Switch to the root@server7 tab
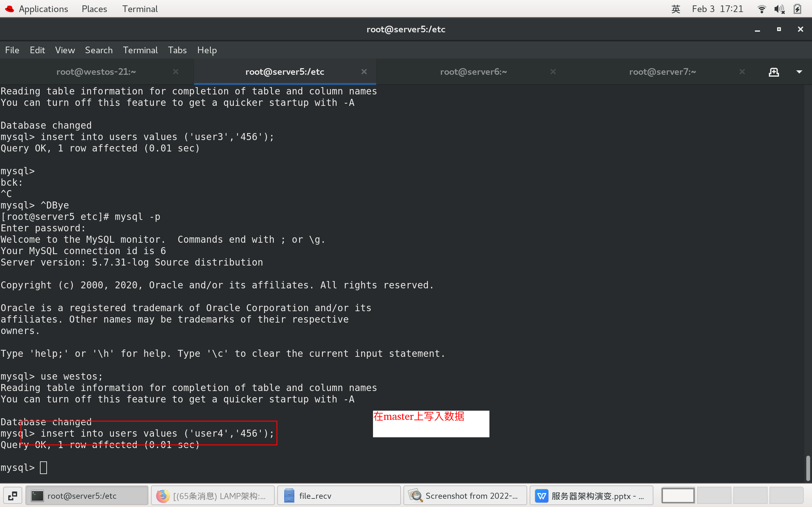The image size is (812, 507). [x=663, y=72]
